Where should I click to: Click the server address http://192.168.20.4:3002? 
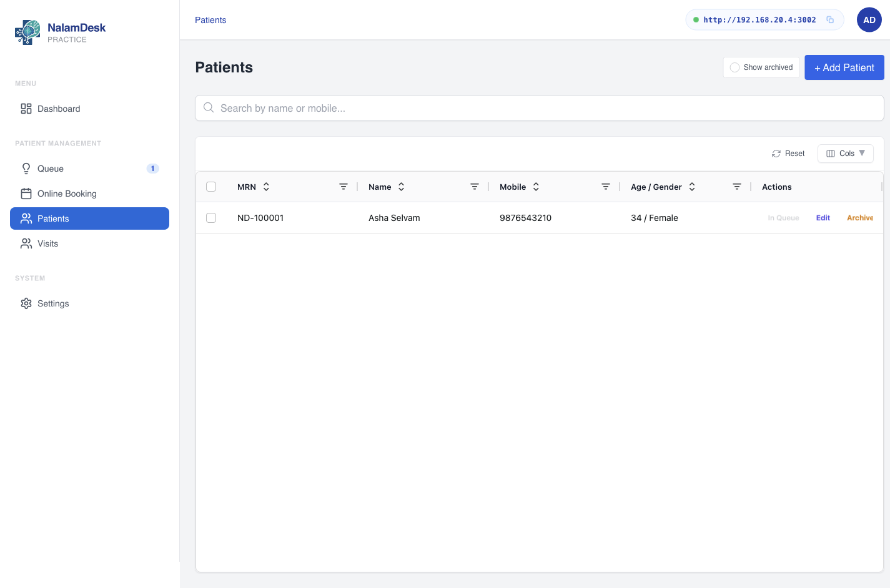pos(759,20)
